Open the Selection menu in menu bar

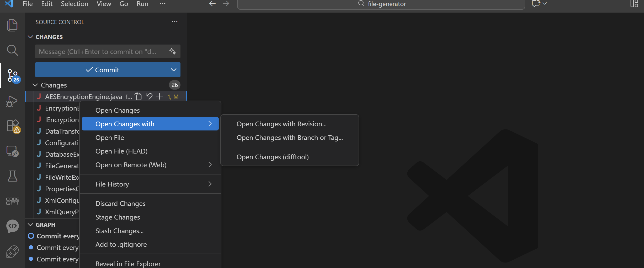click(x=74, y=4)
